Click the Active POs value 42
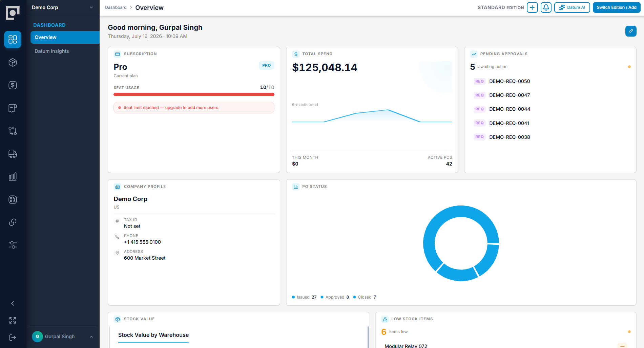 [449, 164]
